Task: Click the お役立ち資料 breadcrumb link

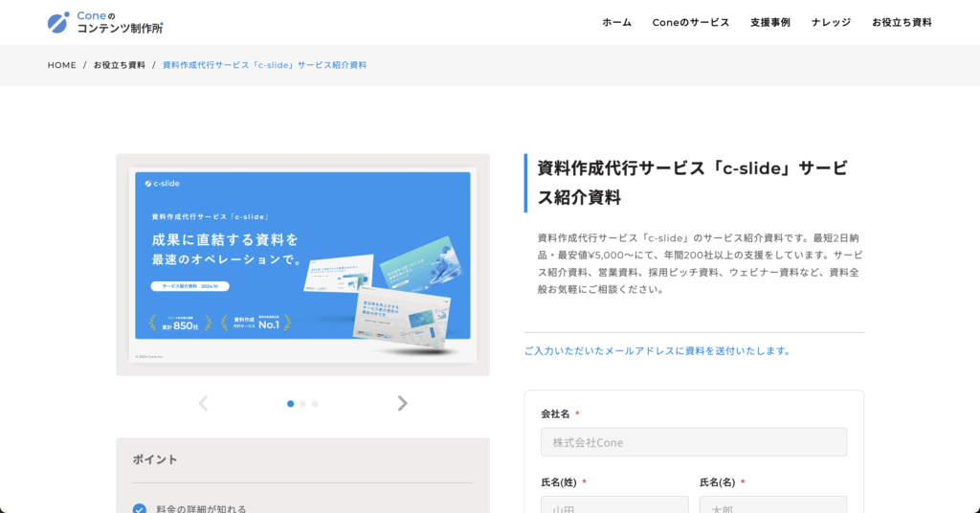Action: (120, 65)
